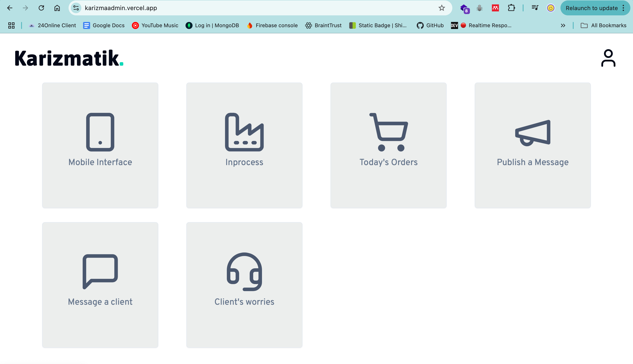Open the Chrome three-dot menu

[624, 8]
